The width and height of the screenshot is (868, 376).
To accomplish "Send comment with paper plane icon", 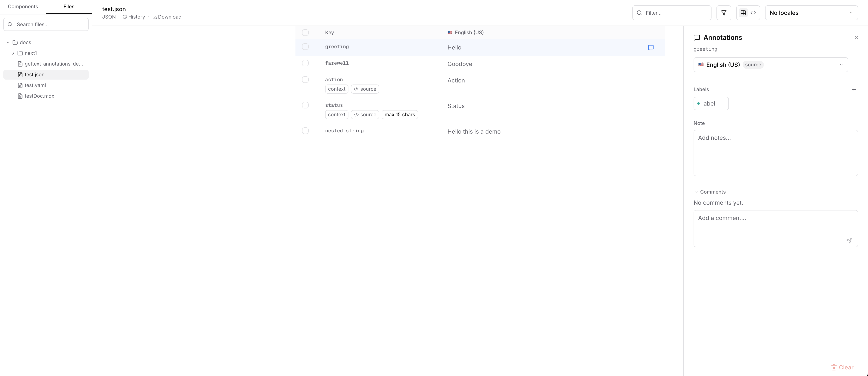I will tap(849, 241).
